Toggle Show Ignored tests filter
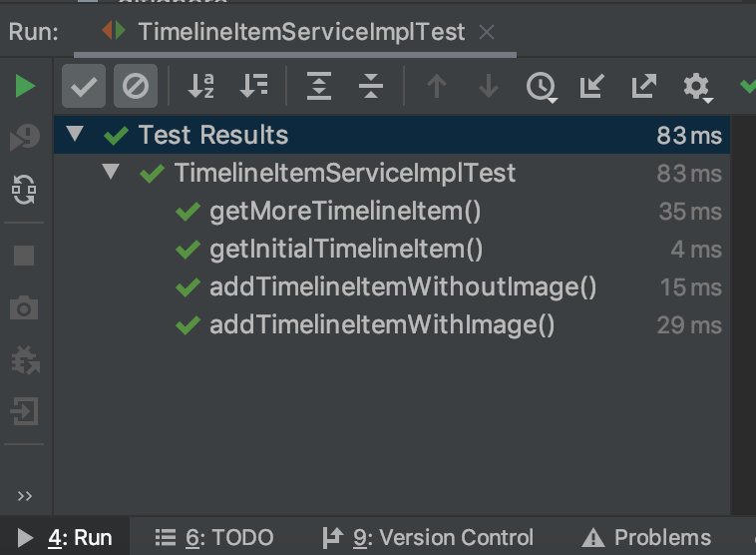The image size is (756, 555). (x=135, y=87)
